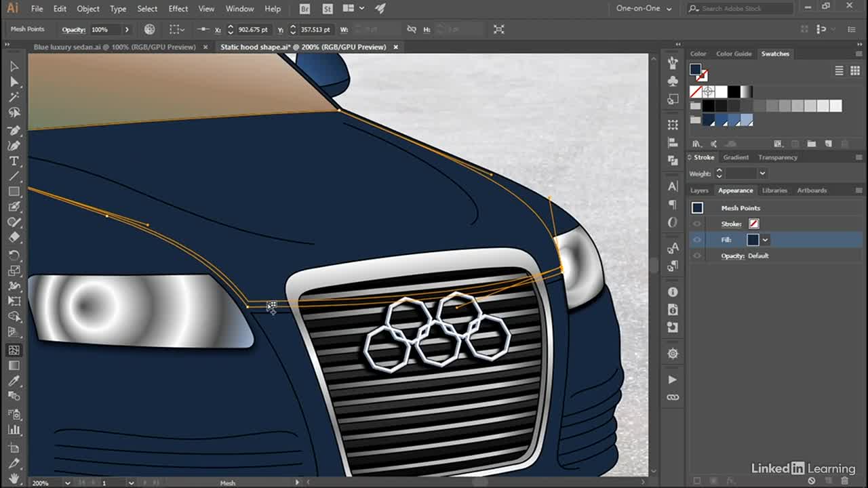The image size is (868, 488).
Task: Toggle Fill row visibility eye
Action: tap(697, 240)
